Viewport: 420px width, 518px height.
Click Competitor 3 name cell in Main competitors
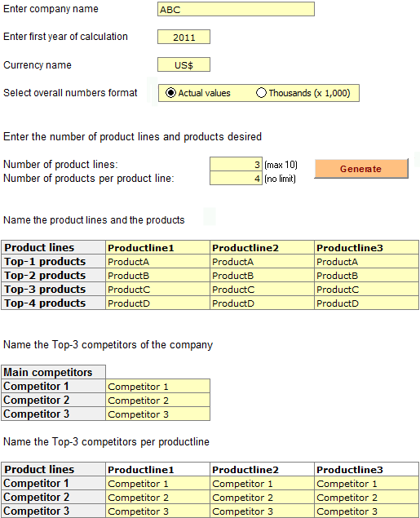click(x=157, y=414)
